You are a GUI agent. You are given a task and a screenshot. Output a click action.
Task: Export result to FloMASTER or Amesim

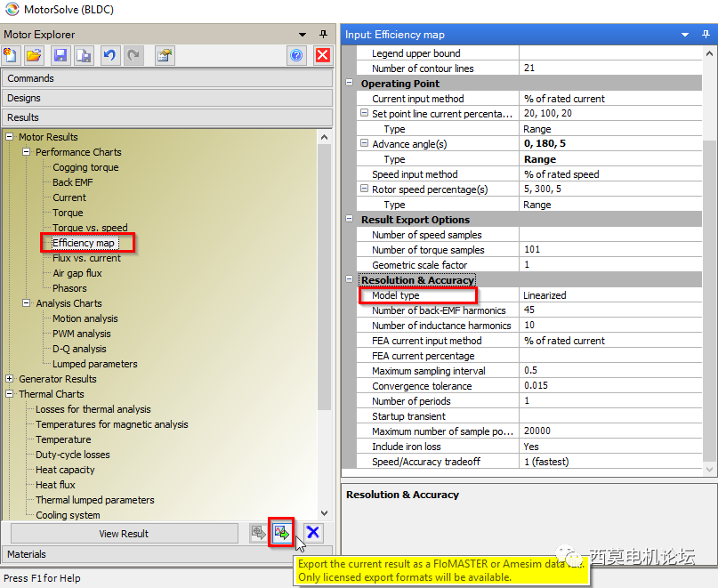(282, 533)
